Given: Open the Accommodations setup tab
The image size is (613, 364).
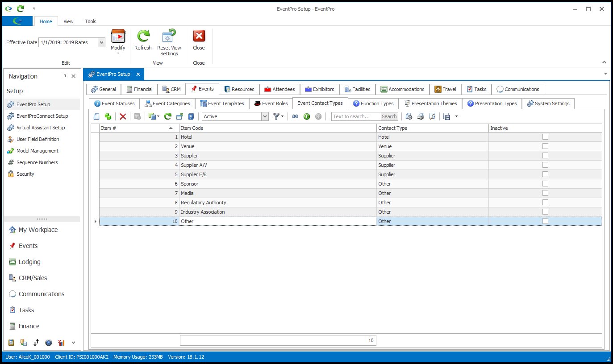Looking at the screenshot, I should [x=402, y=89].
